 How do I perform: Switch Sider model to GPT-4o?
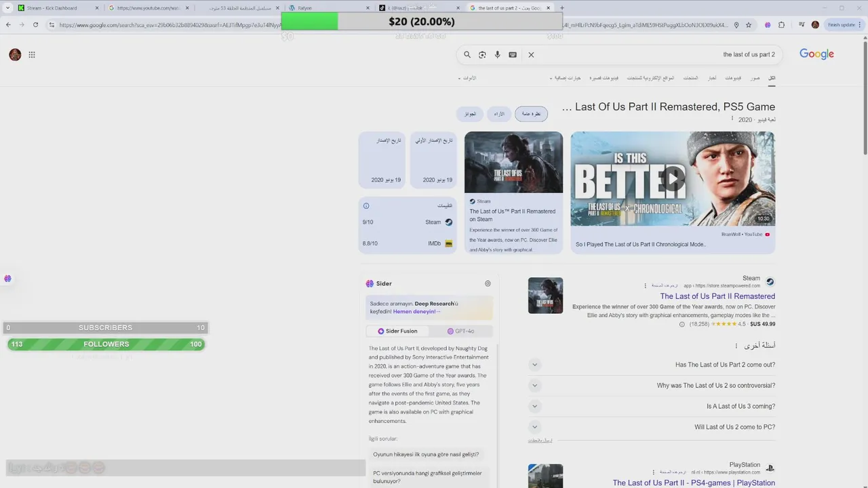click(460, 331)
